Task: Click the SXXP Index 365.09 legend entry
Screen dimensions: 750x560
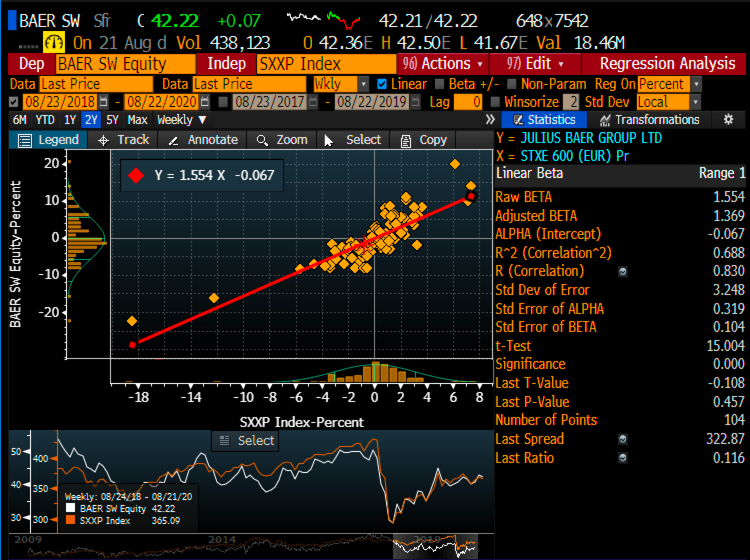Action: [123, 521]
